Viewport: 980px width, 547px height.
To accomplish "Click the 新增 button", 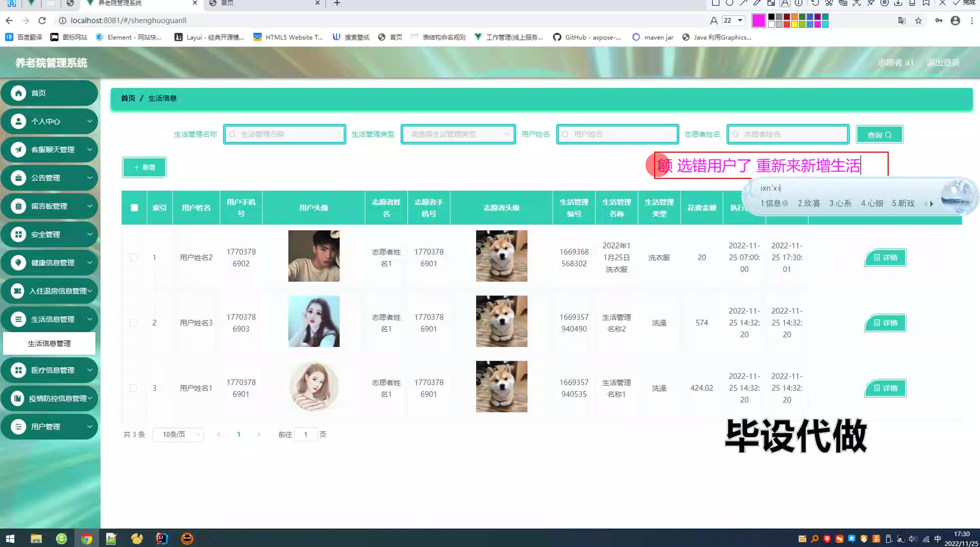I will (x=144, y=167).
